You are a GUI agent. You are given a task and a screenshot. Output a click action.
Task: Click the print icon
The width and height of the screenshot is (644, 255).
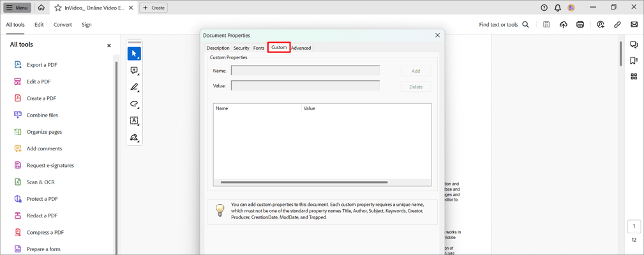coord(580,25)
